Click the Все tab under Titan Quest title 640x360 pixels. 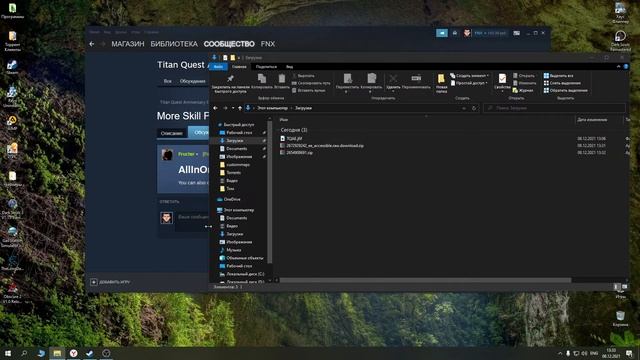[x=167, y=81]
